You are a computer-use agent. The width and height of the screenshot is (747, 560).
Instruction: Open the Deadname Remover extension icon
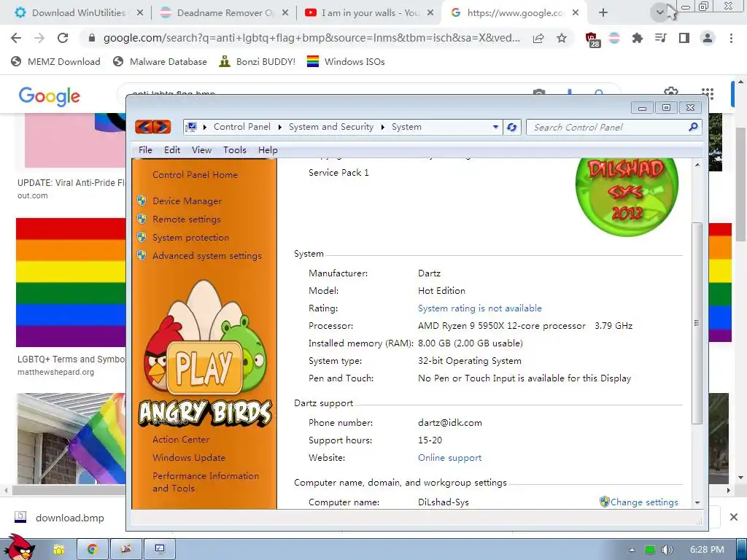pyautogui.click(x=614, y=38)
